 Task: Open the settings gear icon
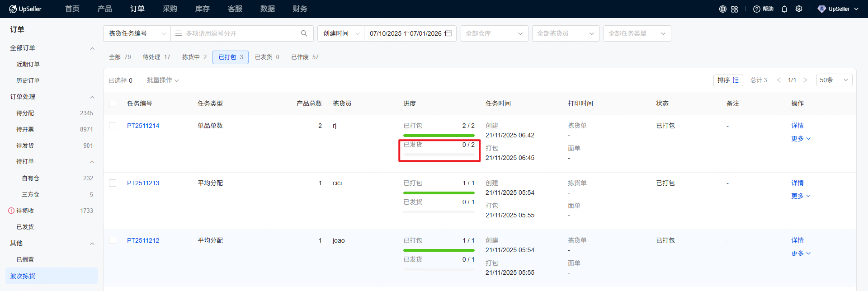(x=799, y=9)
